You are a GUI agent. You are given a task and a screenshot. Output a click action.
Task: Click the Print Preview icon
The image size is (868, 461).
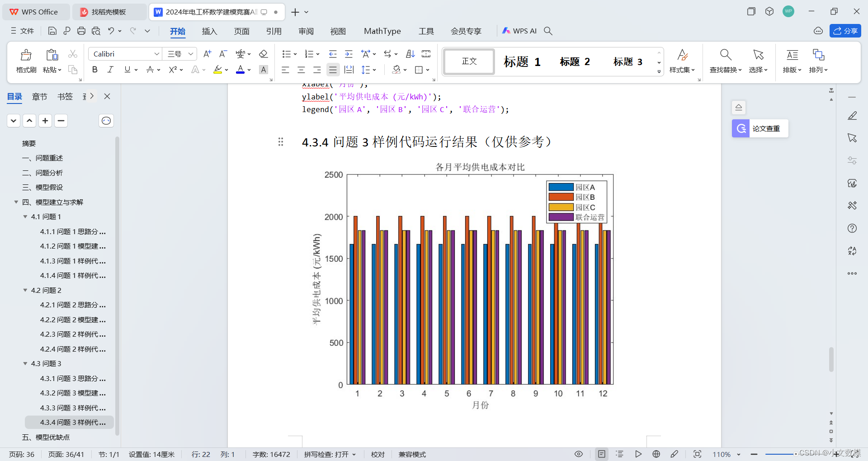click(x=96, y=31)
